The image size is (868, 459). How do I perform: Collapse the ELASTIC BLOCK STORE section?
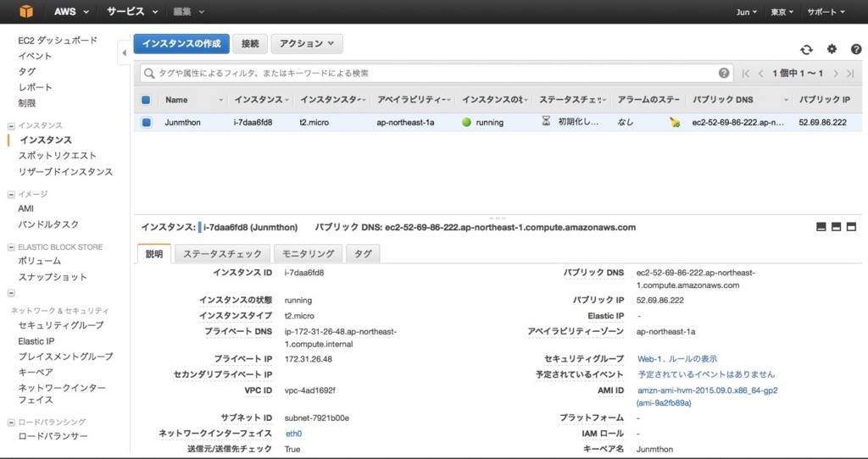tap(11, 247)
